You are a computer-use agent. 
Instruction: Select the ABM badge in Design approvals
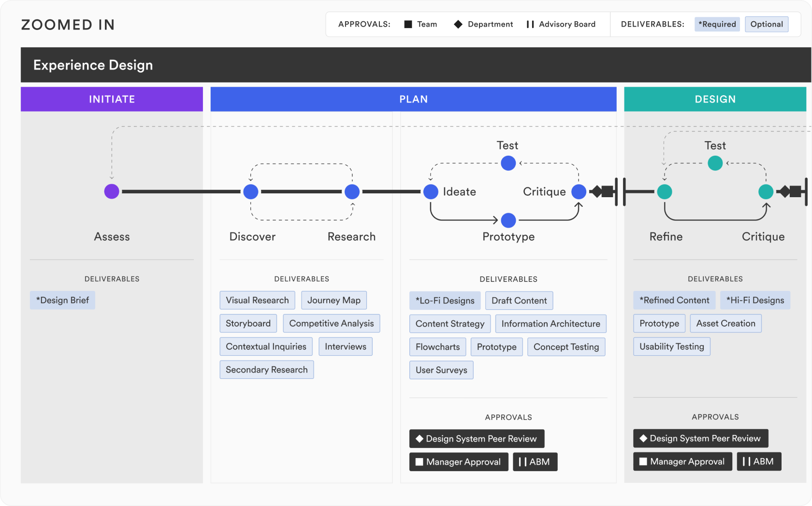758,462
